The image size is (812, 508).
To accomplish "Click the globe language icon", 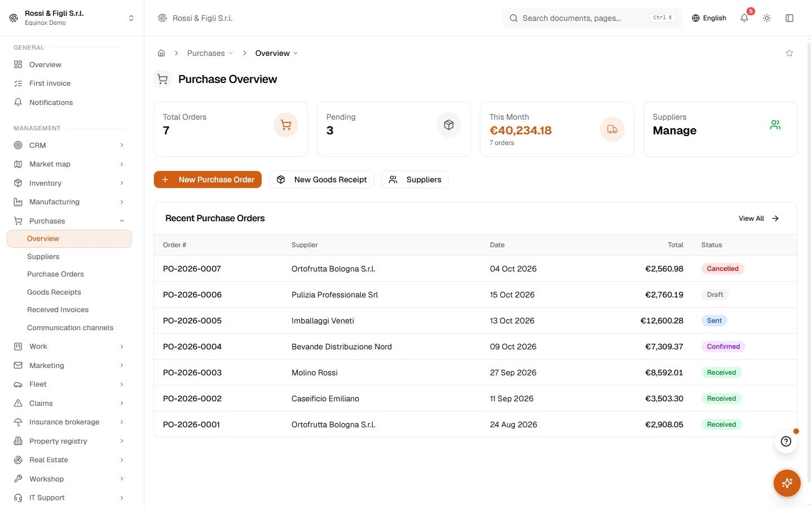I will (x=696, y=18).
